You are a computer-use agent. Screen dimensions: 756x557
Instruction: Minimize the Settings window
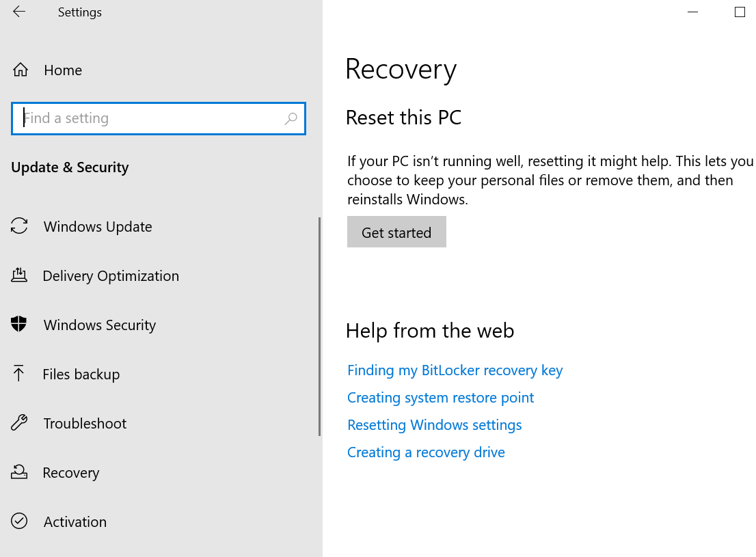pos(693,12)
